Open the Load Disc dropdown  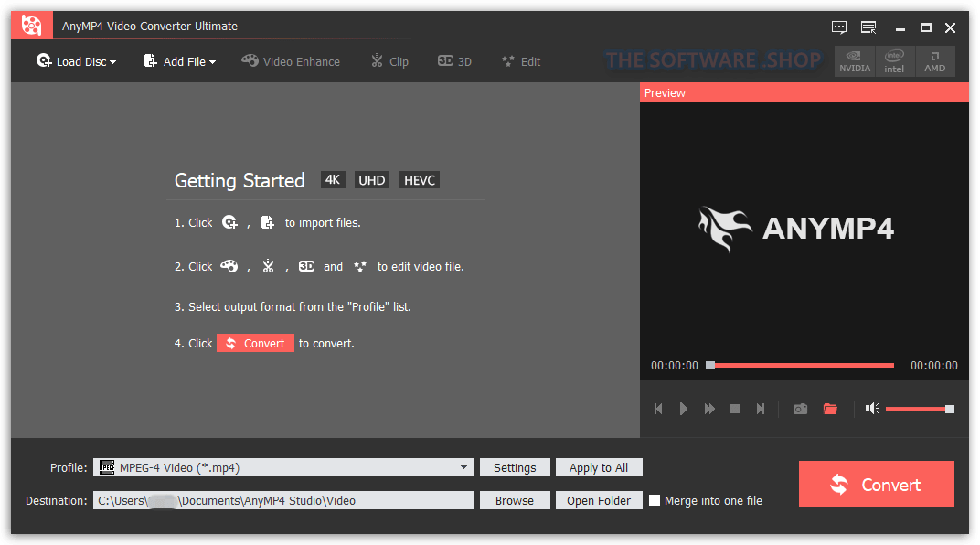[76, 61]
